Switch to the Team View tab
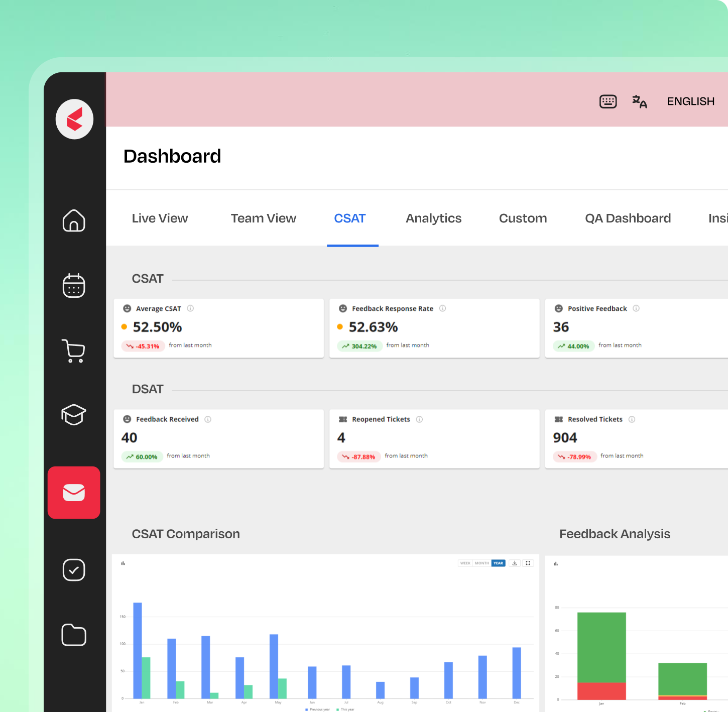The width and height of the screenshot is (728, 712). tap(263, 218)
